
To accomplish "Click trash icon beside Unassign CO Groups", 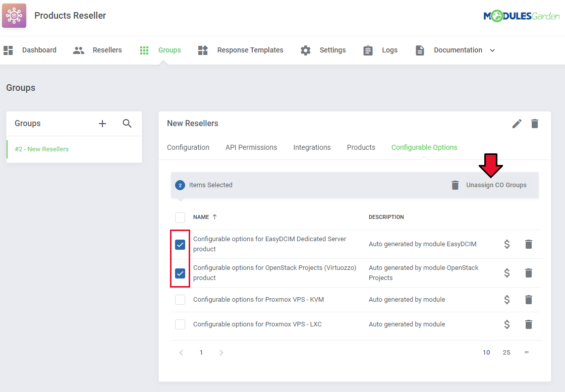I will pyautogui.click(x=455, y=185).
